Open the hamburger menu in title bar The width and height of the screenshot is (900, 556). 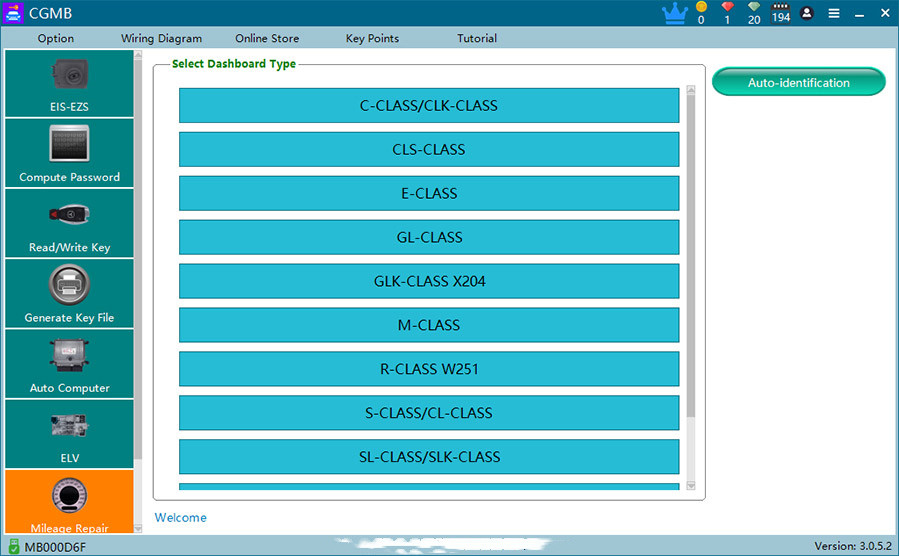834,13
